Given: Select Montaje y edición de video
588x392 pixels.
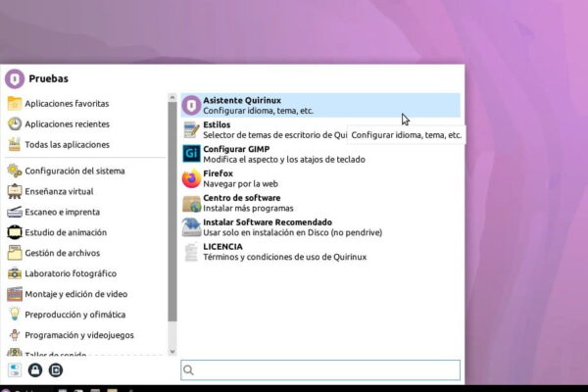Looking at the screenshot, I should click(75, 294).
